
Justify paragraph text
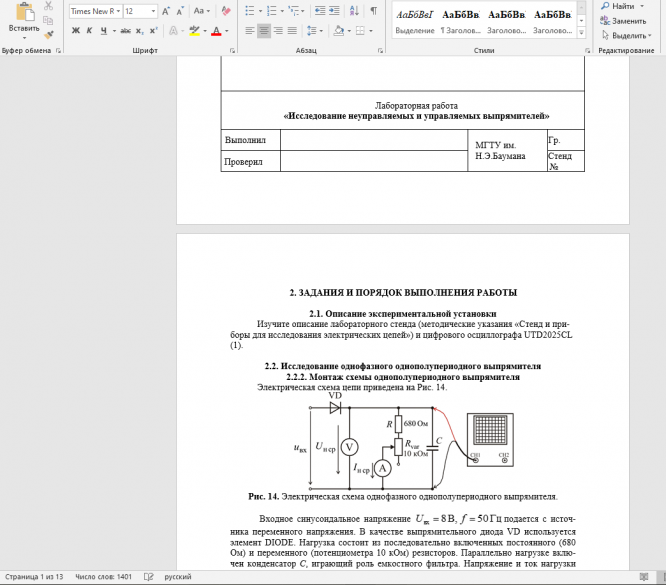292,31
